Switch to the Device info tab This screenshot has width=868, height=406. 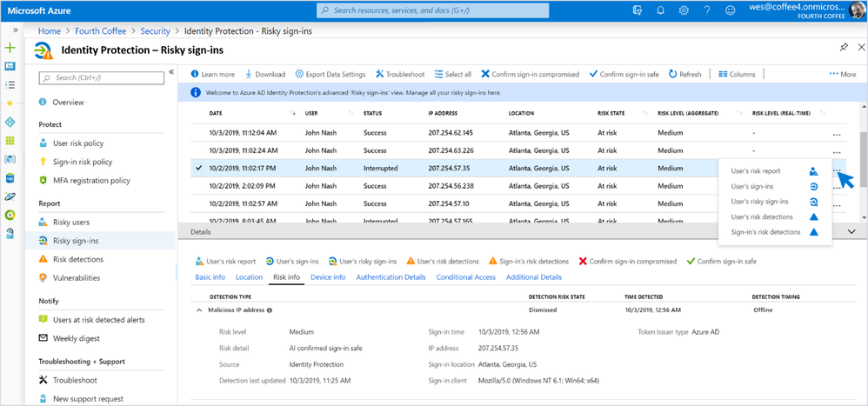[x=327, y=277]
